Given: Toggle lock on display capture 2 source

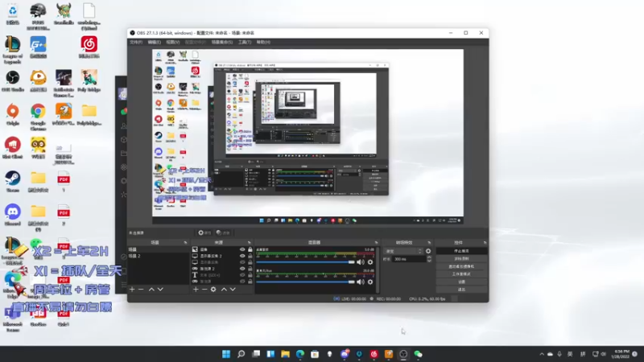Looking at the screenshot, I should pyautogui.click(x=250, y=256).
